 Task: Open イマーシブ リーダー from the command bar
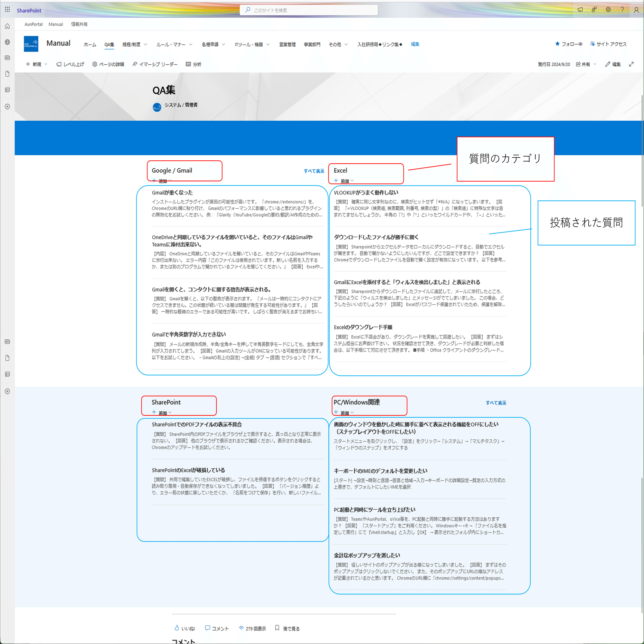tap(155, 64)
